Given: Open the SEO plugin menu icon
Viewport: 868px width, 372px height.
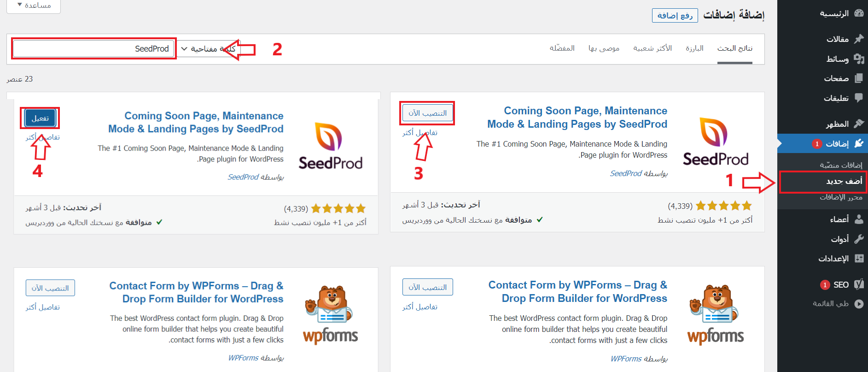Looking at the screenshot, I should point(859,284).
